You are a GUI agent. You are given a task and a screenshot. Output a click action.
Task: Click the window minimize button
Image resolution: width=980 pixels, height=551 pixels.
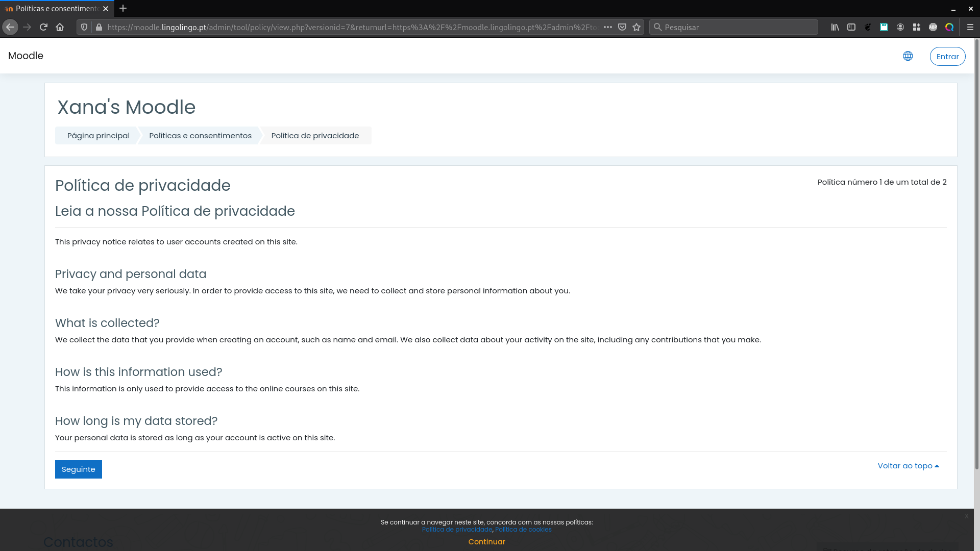click(953, 9)
